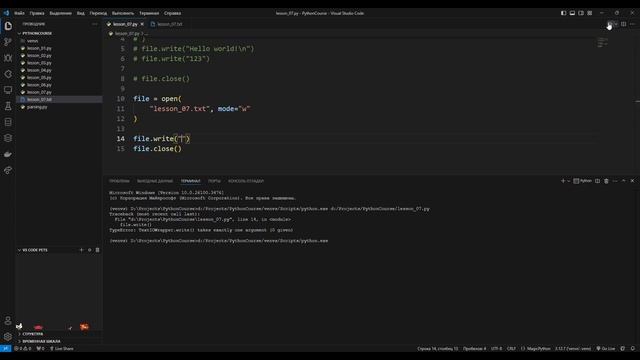Open the Explorer view in activity bar
The width and height of the screenshot is (640, 360).
(x=8, y=26)
